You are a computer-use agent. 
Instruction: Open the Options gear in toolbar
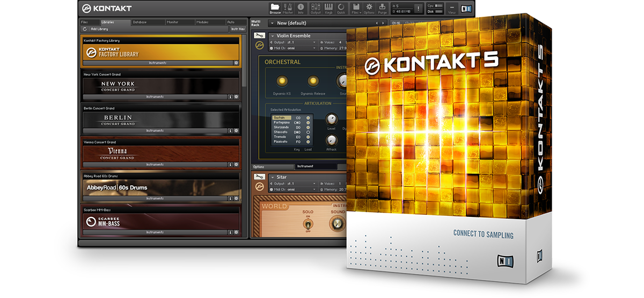(x=369, y=9)
